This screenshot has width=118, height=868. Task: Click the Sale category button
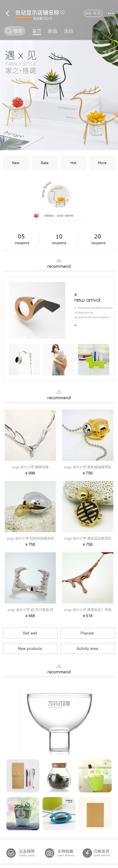[45, 163]
